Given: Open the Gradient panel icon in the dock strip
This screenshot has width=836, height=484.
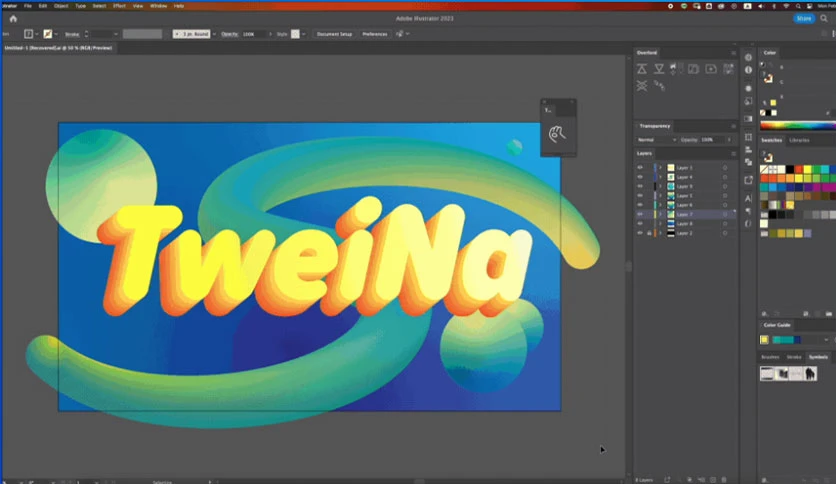Looking at the screenshot, I should pos(749,119).
